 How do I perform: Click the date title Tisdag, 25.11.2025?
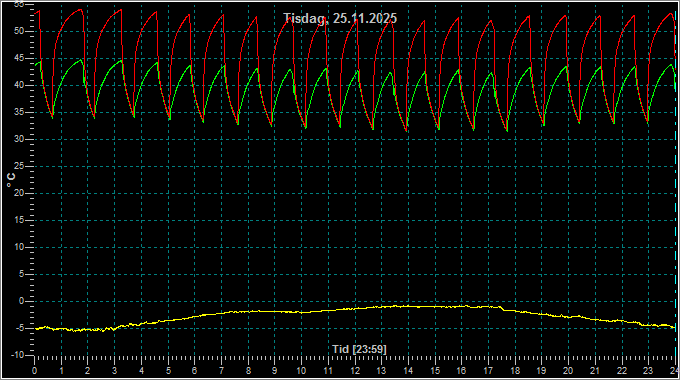(x=340, y=18)
